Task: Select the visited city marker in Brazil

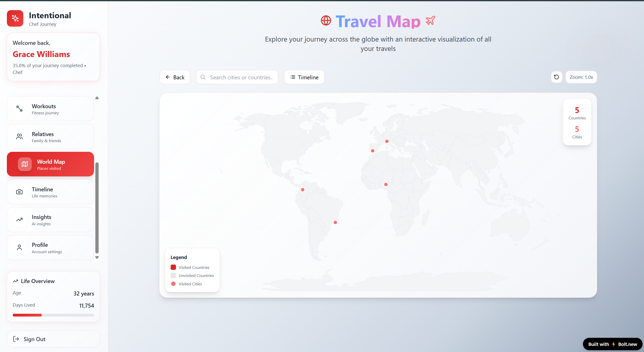Action: [x=335, y=223]
